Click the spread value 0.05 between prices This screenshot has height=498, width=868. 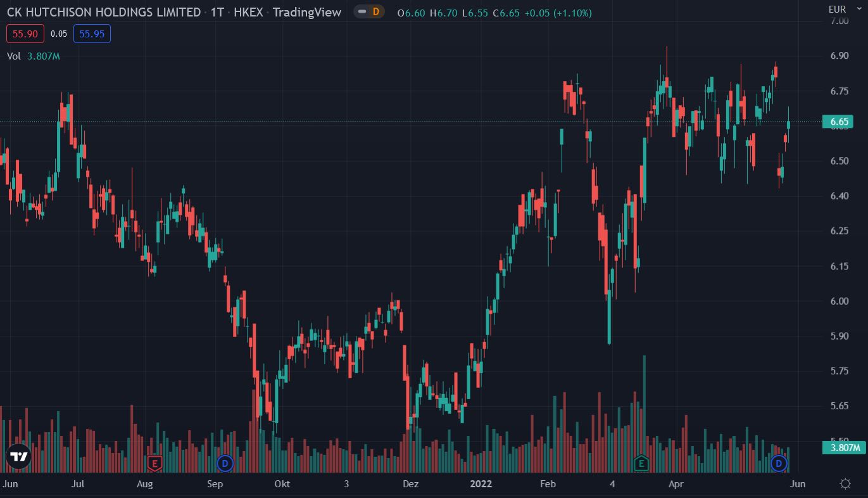pyautogui.click(x=59, y=34)
